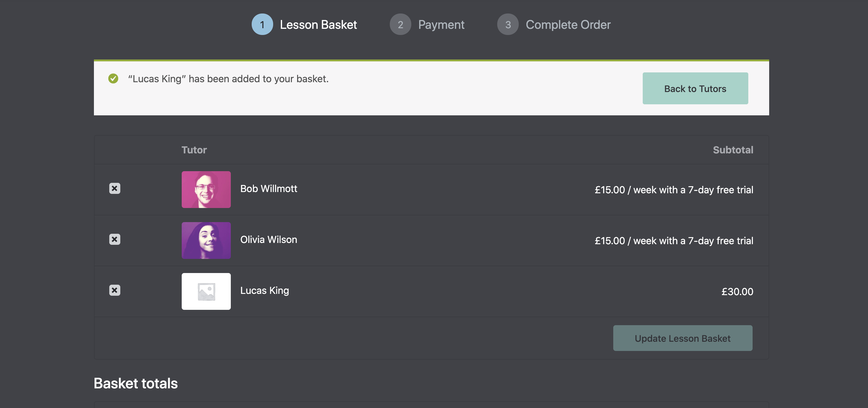This screenshot has height=408, width=868.
Task: Go to the Lesson Basket step
Action: click(318, 25)
